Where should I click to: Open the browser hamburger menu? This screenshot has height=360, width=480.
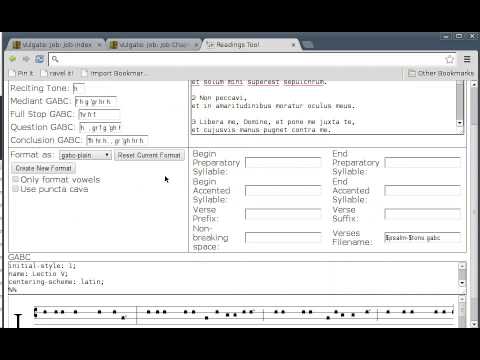coord(467,59)
